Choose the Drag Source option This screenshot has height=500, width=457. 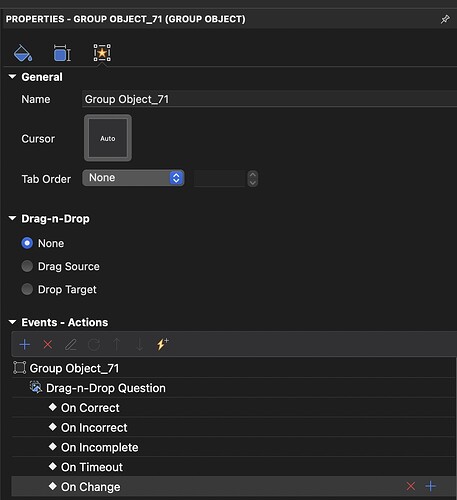tap(27, 266)
